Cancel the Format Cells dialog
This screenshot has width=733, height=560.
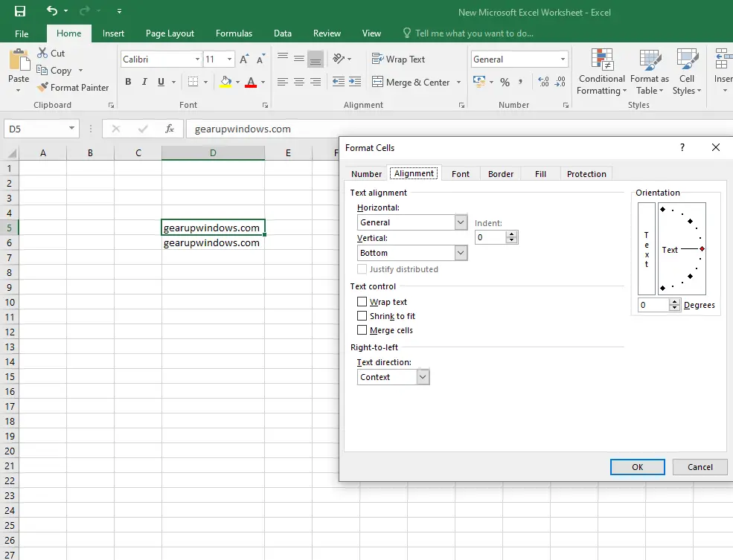700,467
